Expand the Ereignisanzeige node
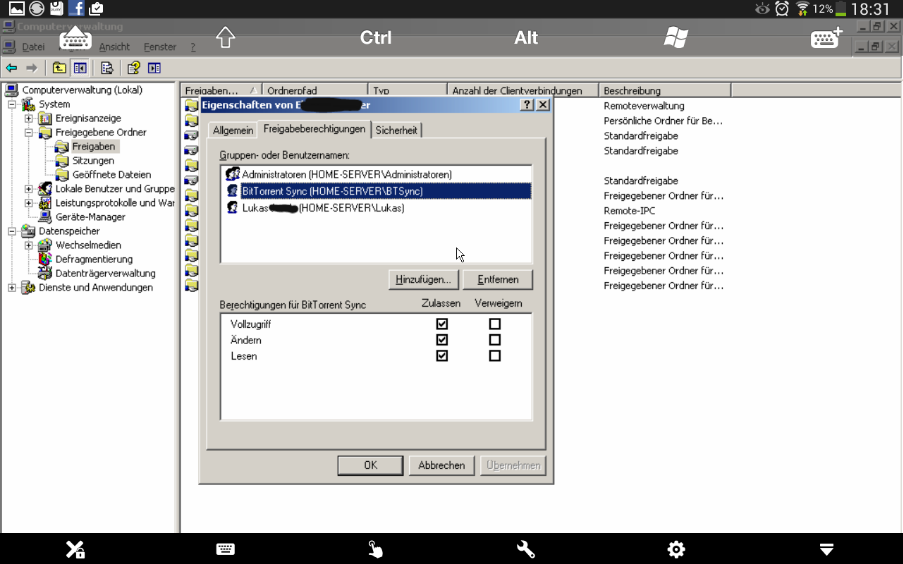This screenshot has height=564, width=903. pos(29,118)
